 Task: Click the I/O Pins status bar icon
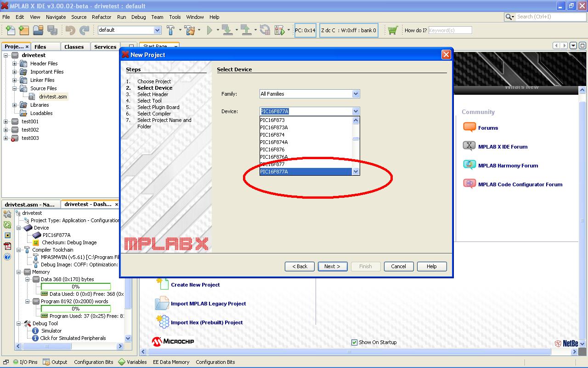coord(16,362)
